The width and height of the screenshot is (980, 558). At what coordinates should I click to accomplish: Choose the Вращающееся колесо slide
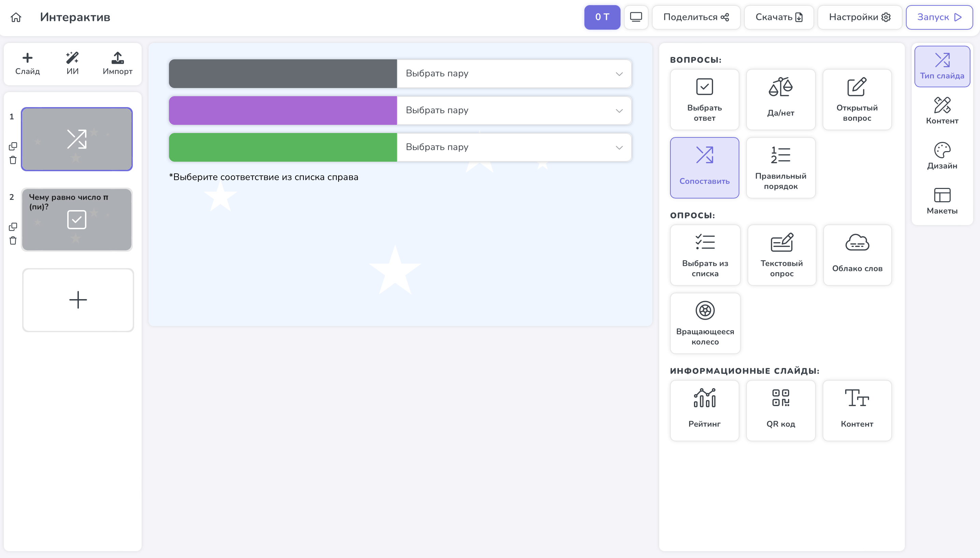(x=705, y=323)
